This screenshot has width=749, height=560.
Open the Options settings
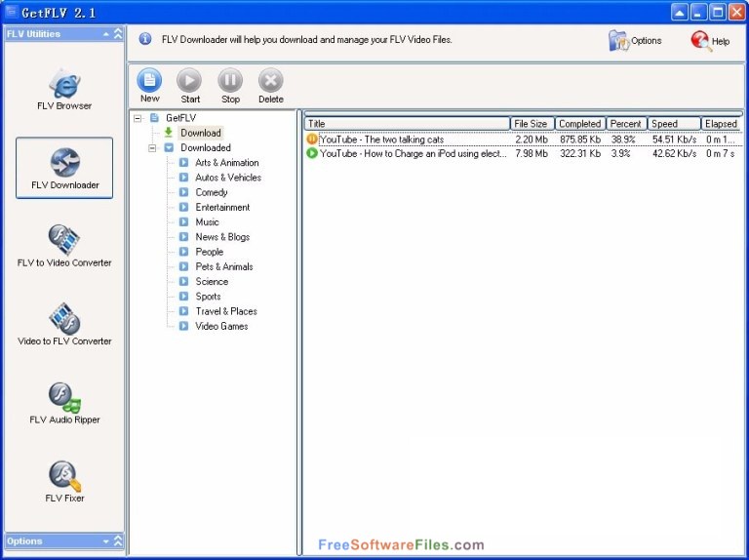[x=635, y=41]
